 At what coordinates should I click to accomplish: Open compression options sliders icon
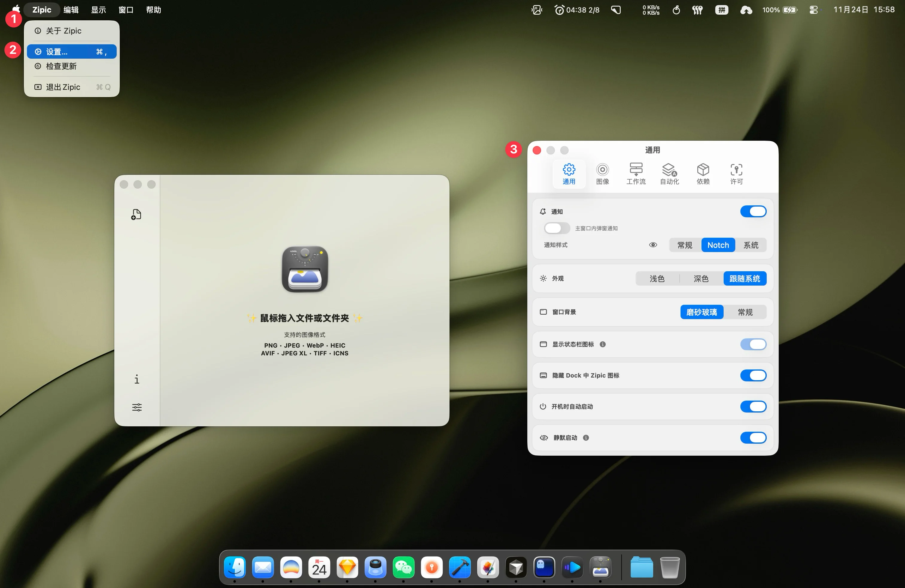[137, 407]
